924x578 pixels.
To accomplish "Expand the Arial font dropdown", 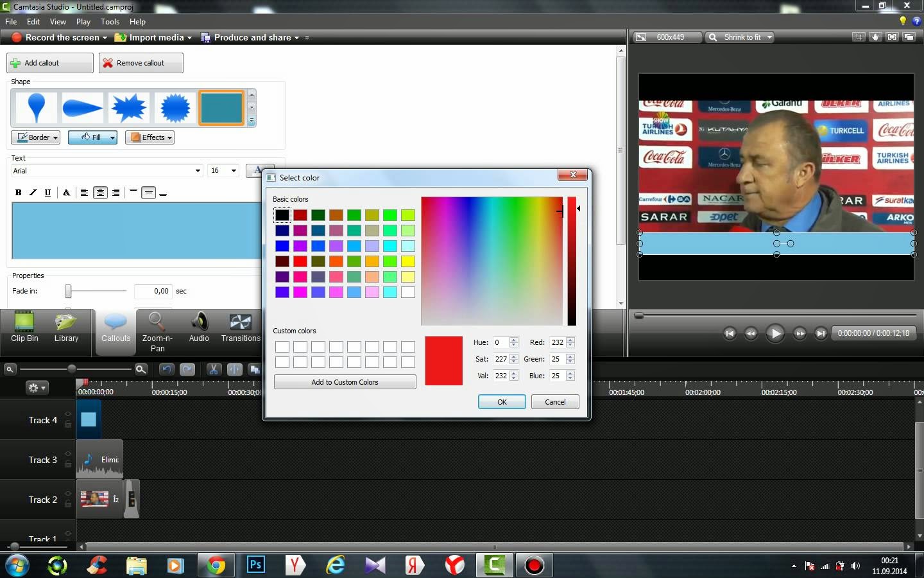I will click(198, 171).
